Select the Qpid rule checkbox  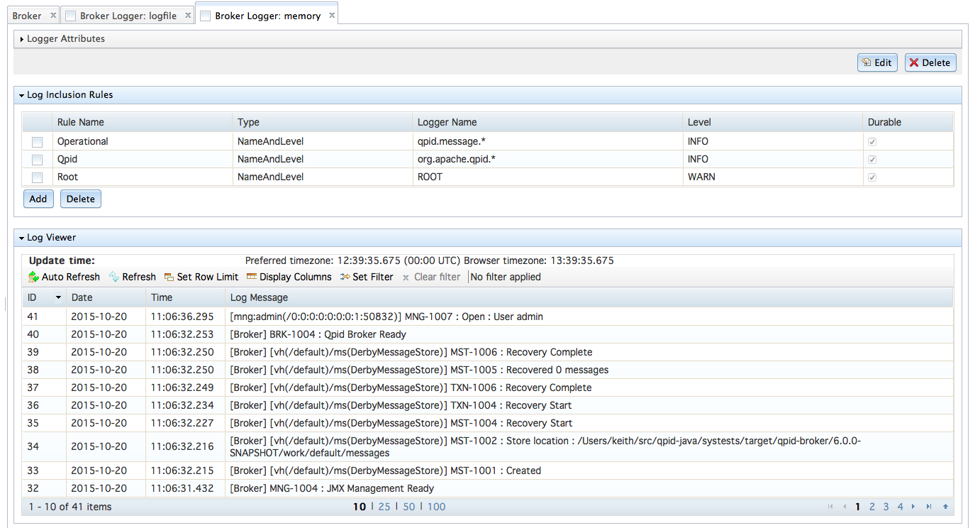point(38,160)
